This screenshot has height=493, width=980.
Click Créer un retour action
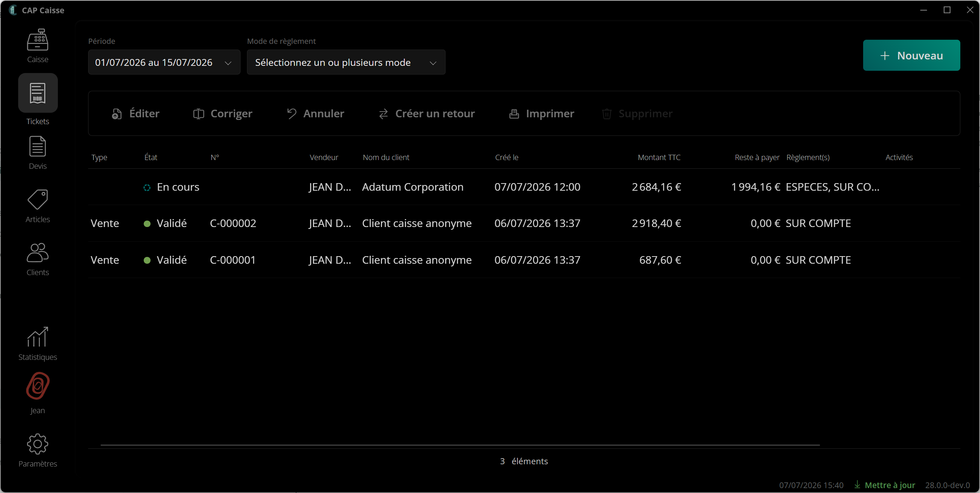click(427, 114)
